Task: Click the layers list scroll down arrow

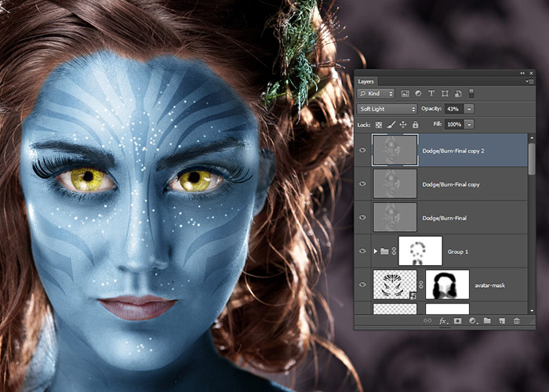Action: point(532,310)
